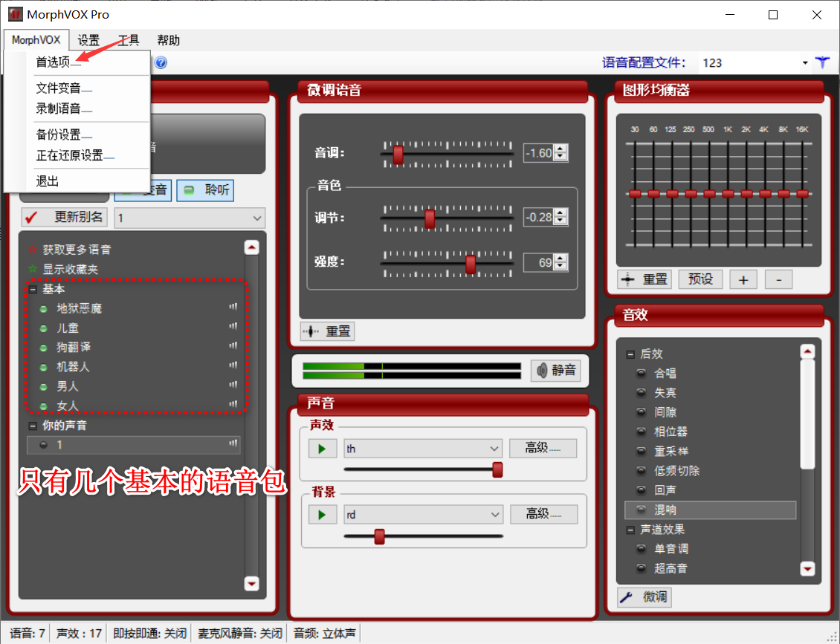Enable the 重采样 resample effect

(x=641, y=452)
